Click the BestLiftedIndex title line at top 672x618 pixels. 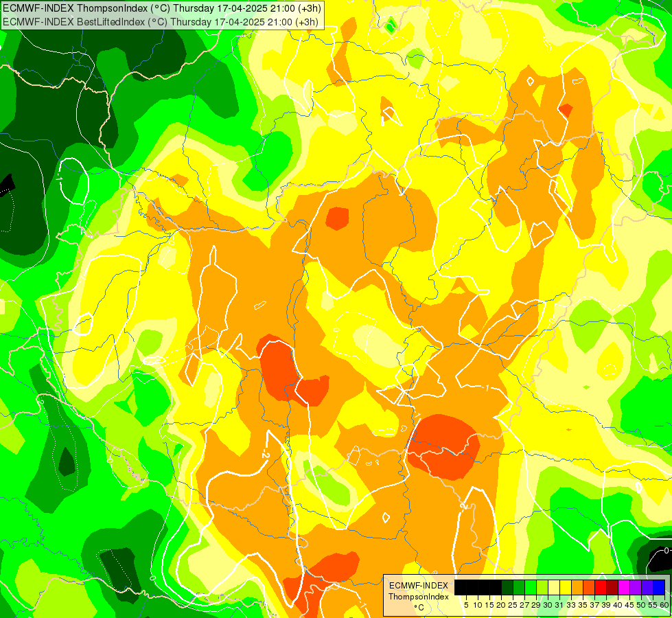click(x=161, y=22)
